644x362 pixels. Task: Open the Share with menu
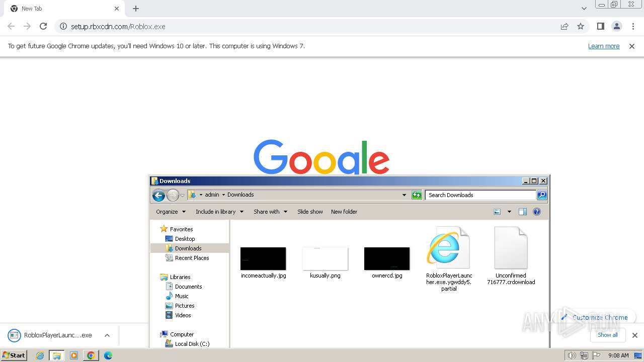(270, 212)
